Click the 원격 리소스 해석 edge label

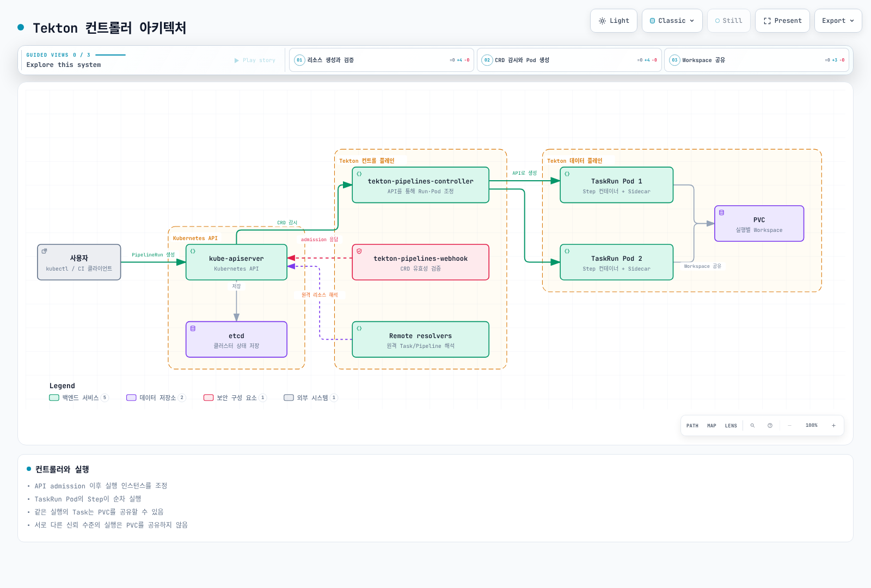pyautogui.click(x=320, y=295)
